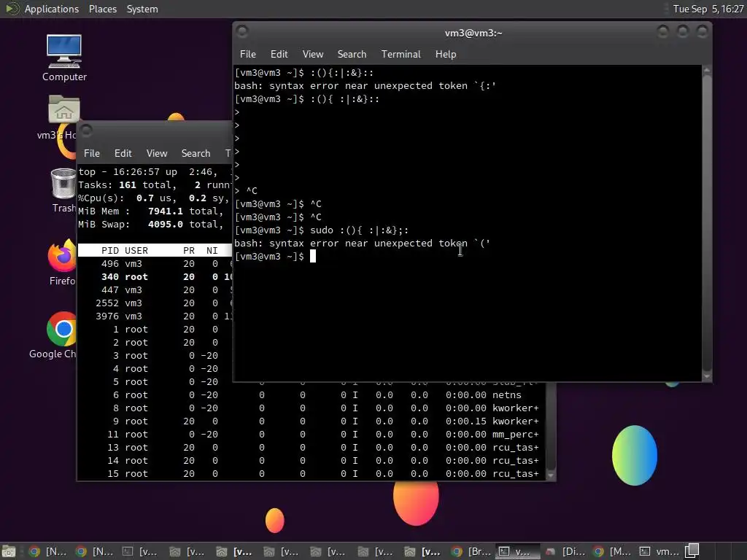This screenshot has height=560, width=747.
Task: Switch to the vm... terminal taskbar item
Action: [659, 551]
